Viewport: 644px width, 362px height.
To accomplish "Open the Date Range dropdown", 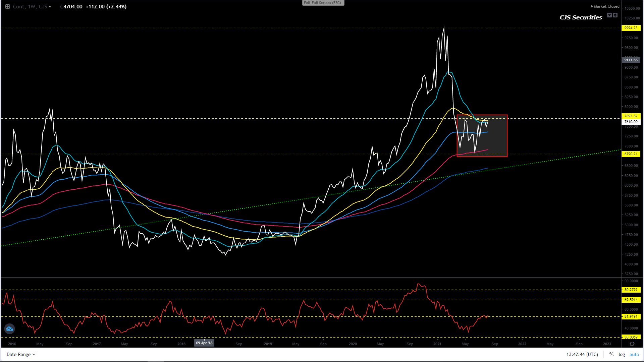I will (x=21, y=354).
